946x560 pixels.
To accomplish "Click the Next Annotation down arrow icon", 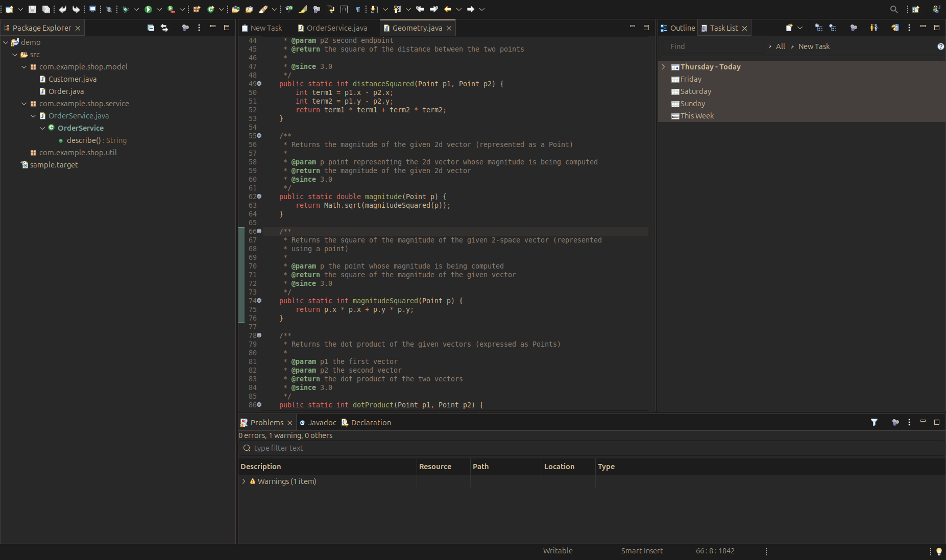I will pos(374,9).
